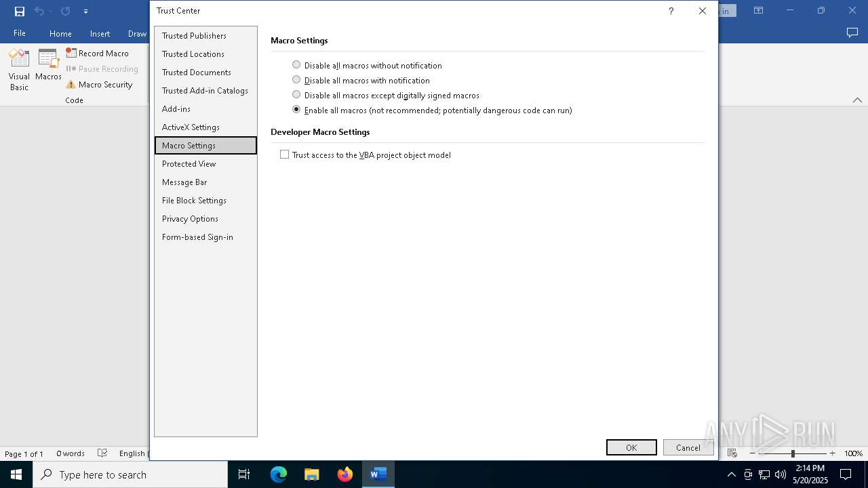Click Page 1 of 1 status

[x=24, y=453]
